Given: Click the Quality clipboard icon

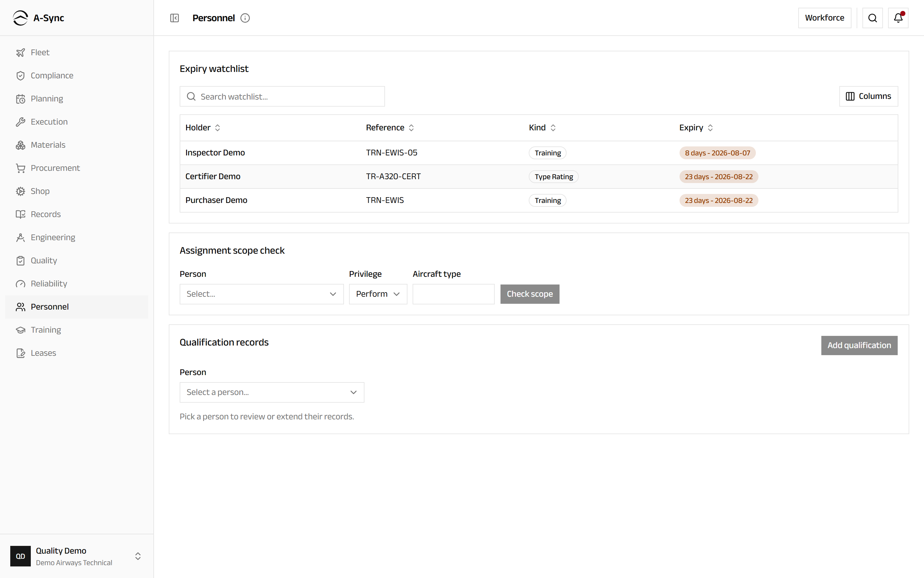Looking at the screenshot, I should (21, 261).
